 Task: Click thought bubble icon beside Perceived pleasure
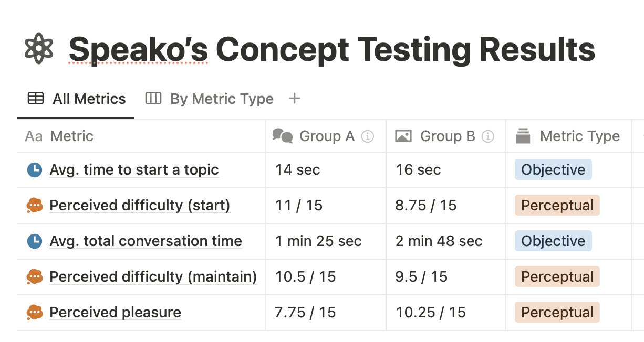tap(34, 313)
